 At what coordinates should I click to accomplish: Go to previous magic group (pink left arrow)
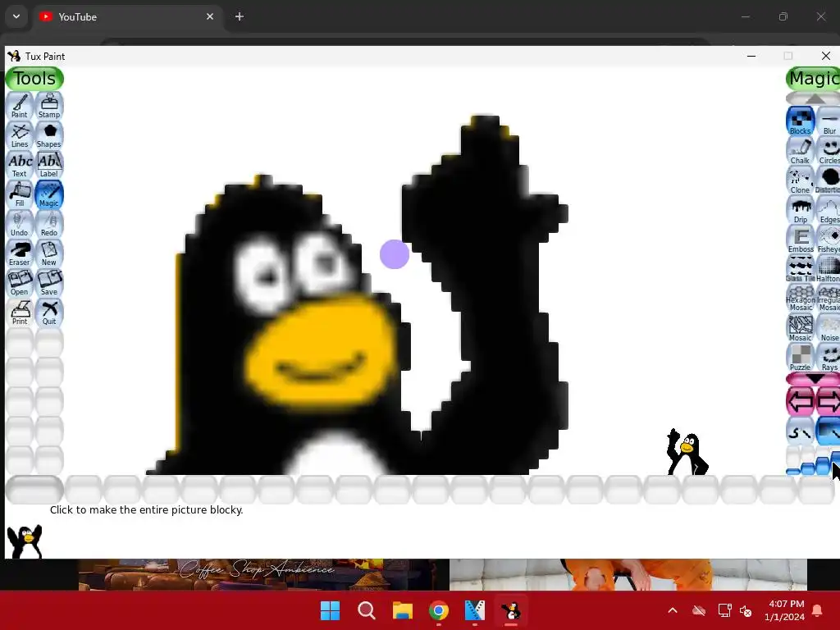(801, 401)
